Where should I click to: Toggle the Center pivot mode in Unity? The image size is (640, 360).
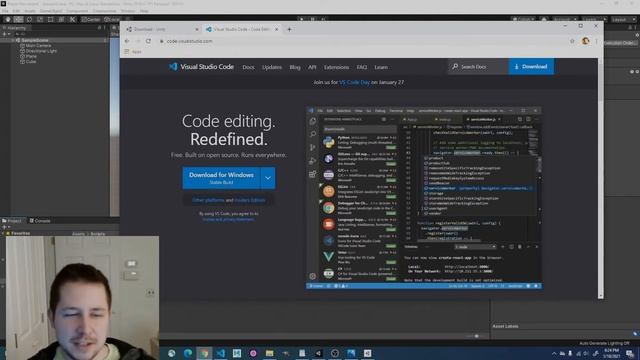tap(91, 19)
